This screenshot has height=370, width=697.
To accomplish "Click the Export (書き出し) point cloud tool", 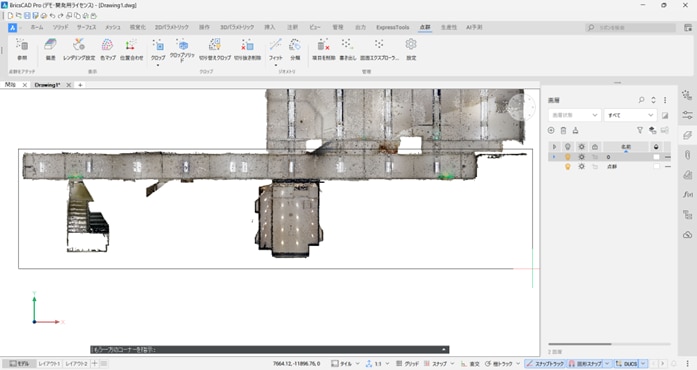I will coord(347,49).
